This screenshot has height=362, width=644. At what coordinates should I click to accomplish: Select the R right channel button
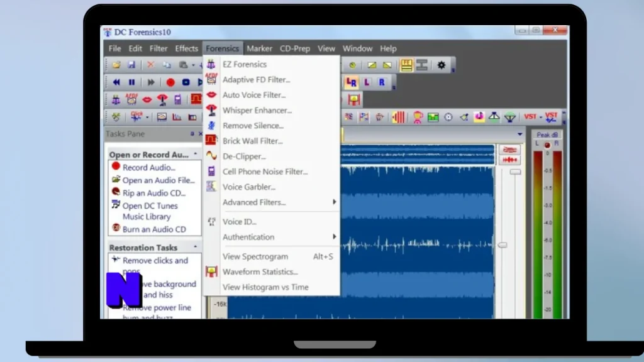382,82
